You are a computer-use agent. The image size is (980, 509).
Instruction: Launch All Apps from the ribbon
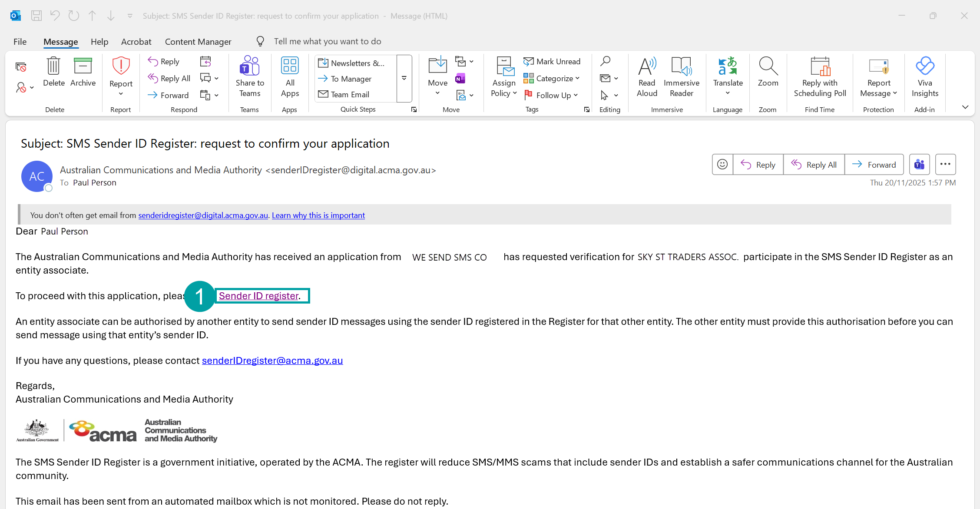290,77
